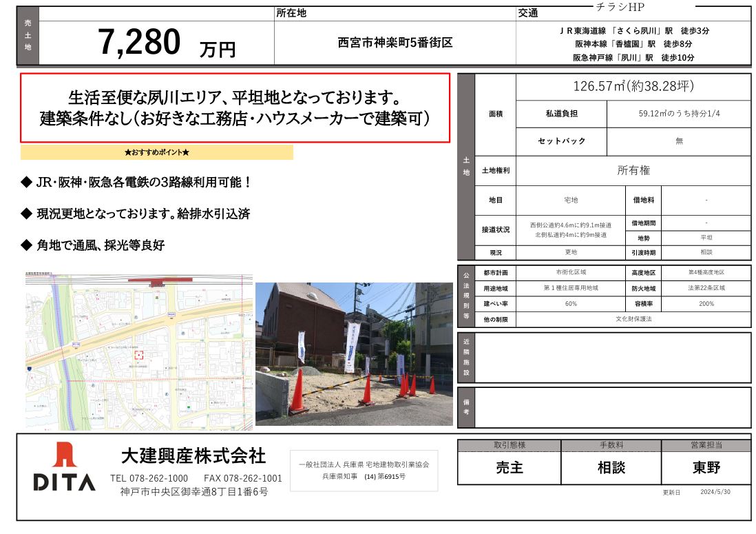Viewport: 756px width, 534px height.
Task: Open the vacant lot photo
Action: coord(354,353)
